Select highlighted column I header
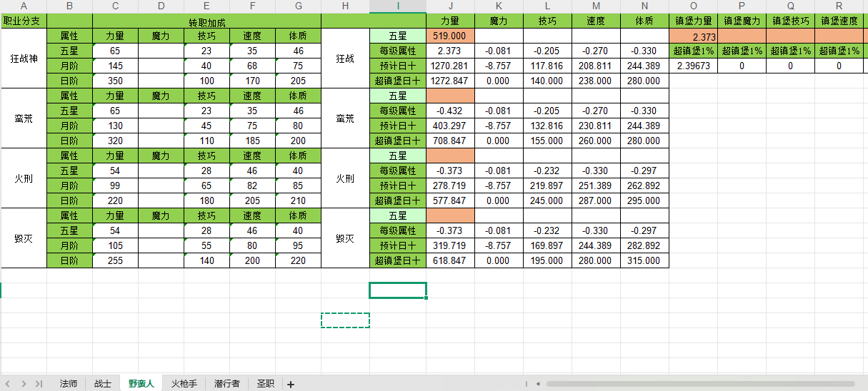This screenshot has height=391, width=868. coord(398,6)
